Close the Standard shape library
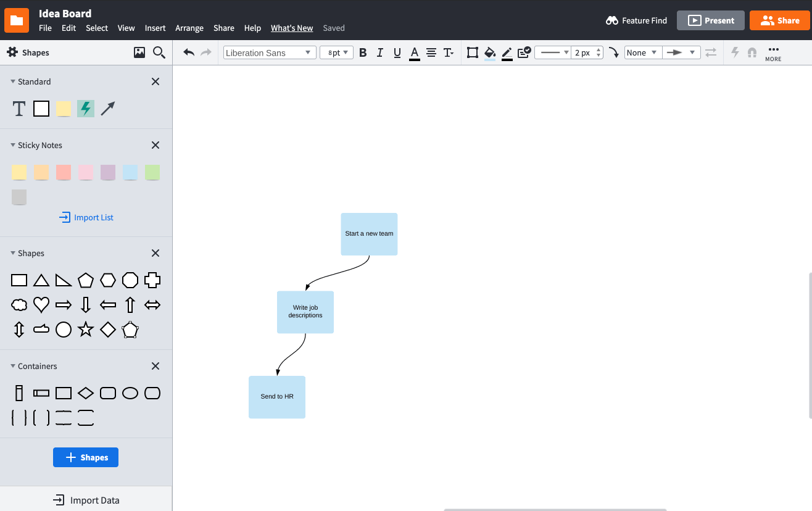 coord(155,81)
